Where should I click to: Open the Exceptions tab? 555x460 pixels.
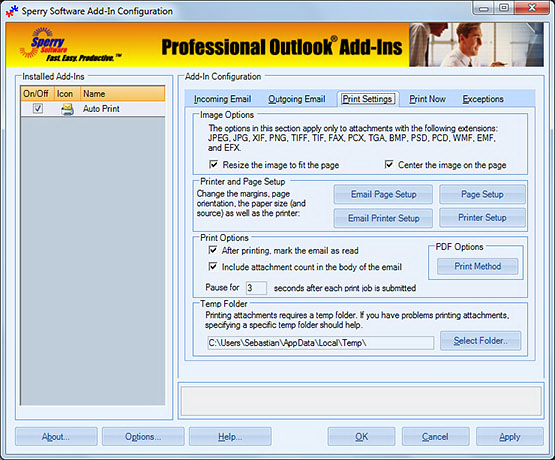483,99
